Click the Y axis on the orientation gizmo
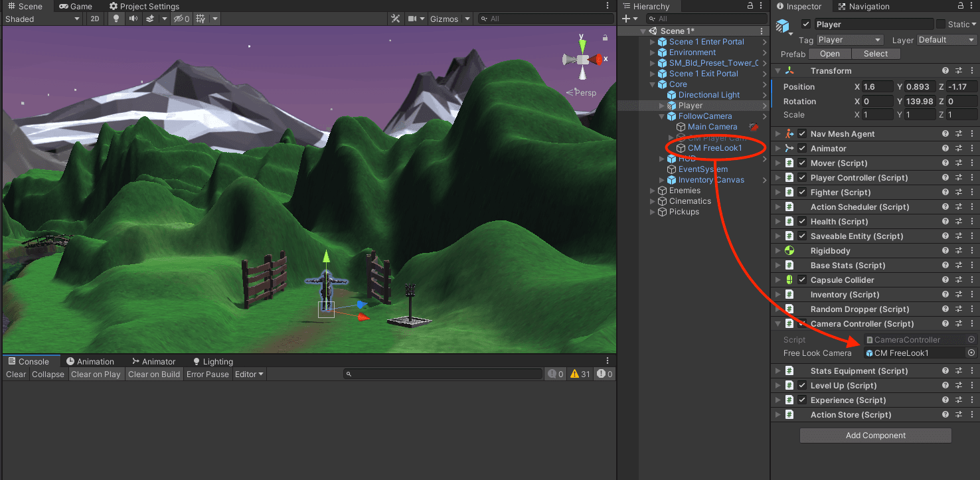The image size is (980, 480). 582,44
